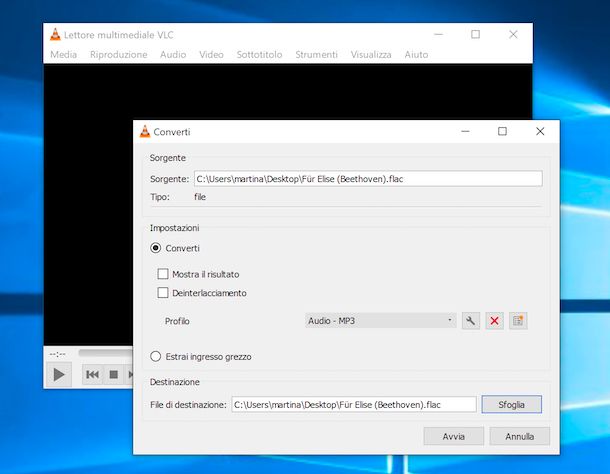The width and height of the screenshot is (610, 474).
Task: Click the File di destinazione field
Action: point(354,405)
